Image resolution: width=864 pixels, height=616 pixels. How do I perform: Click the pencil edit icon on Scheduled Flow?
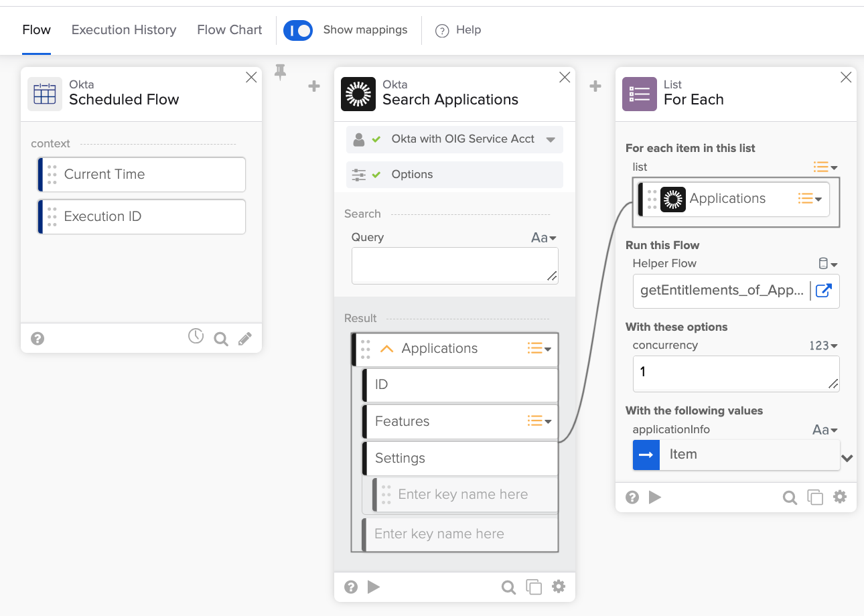click(x=245, y=339)
